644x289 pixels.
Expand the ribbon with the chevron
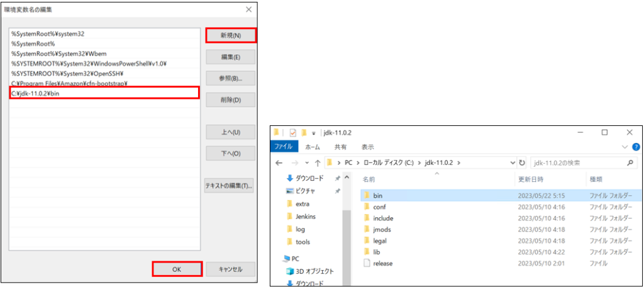(625, 147)
